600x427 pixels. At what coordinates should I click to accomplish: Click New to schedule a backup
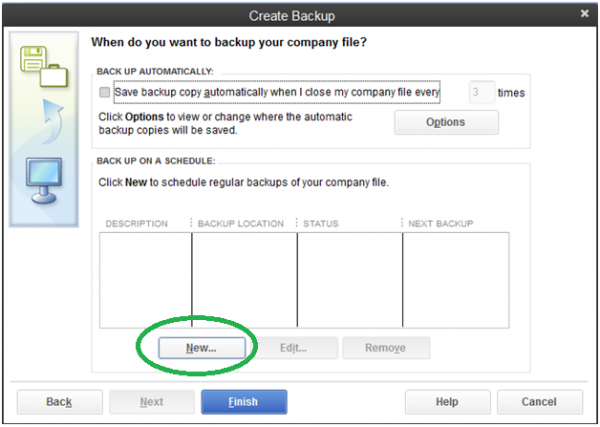coord(201,348)
